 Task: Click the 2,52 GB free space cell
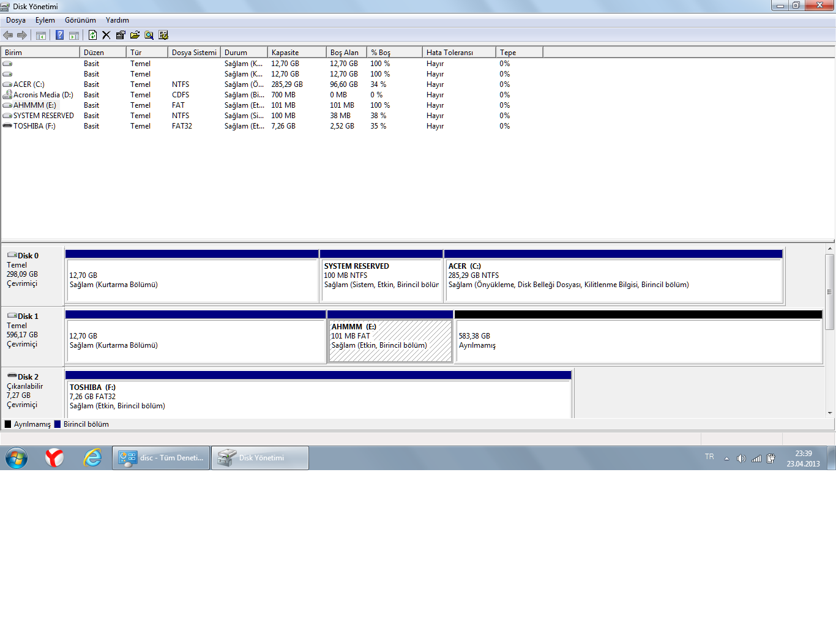pos(342,126)
